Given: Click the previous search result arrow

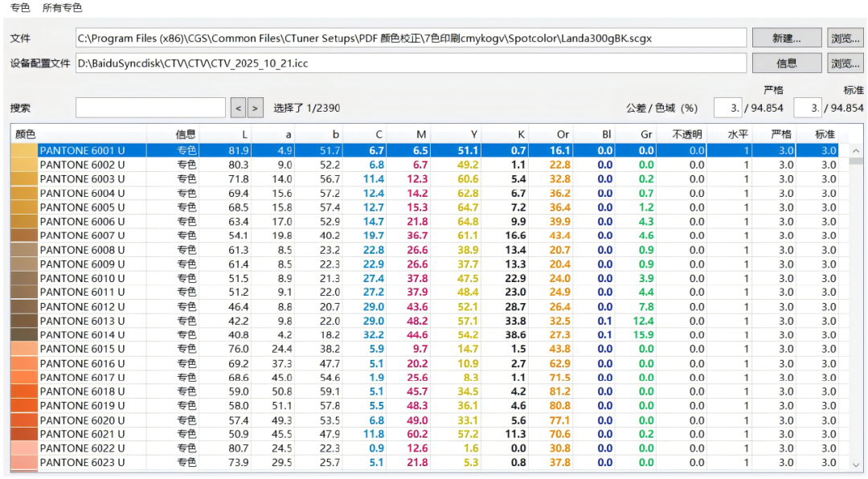Looking at the screenshot, I should [x=238, y=106].
